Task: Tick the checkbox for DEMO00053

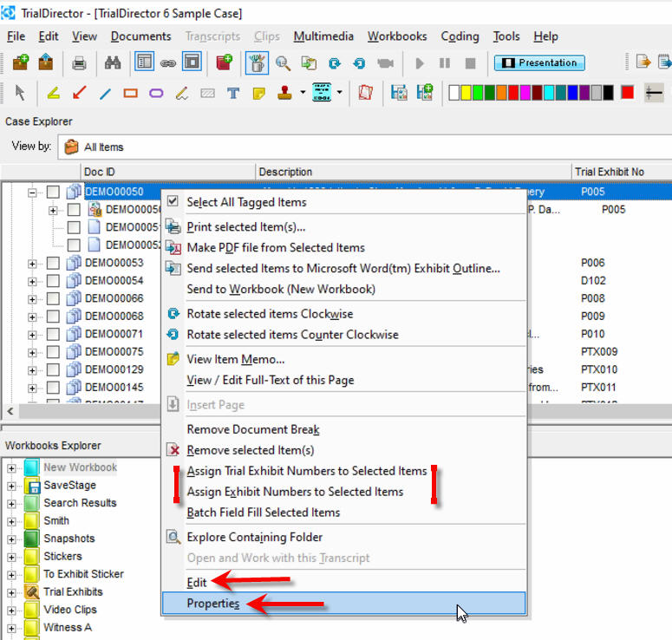Action: [53, 263]
